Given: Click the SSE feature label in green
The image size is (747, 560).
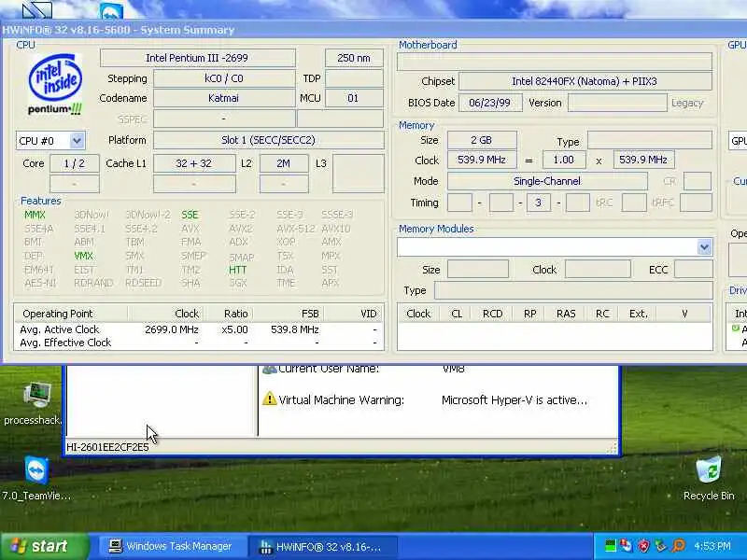Looking at the screenshot, I should [x=190, y=215].
